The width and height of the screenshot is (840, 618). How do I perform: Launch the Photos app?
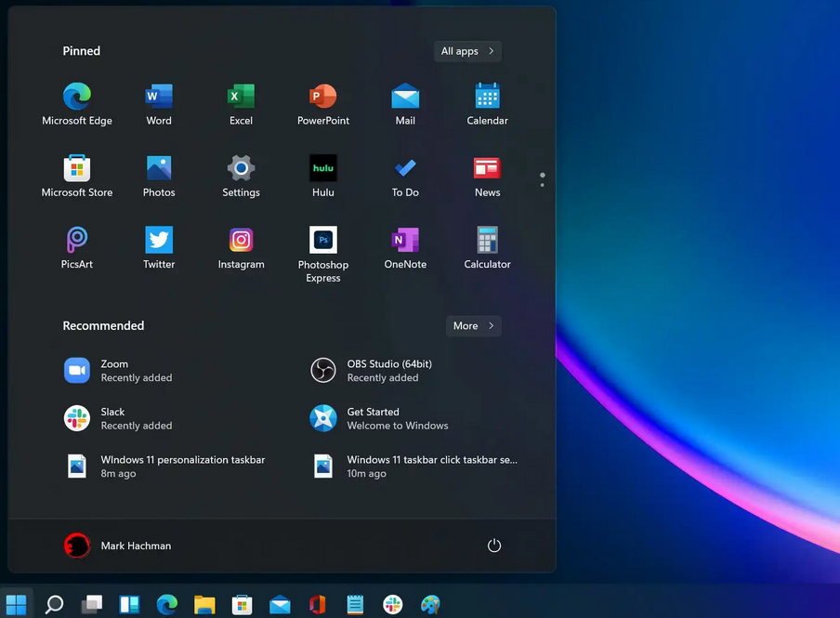(x=159, y=177)
